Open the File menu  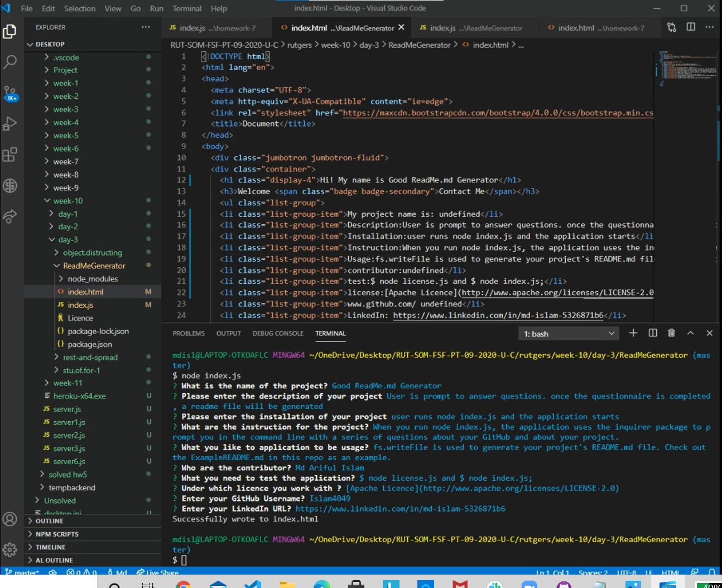click(27, 8)
